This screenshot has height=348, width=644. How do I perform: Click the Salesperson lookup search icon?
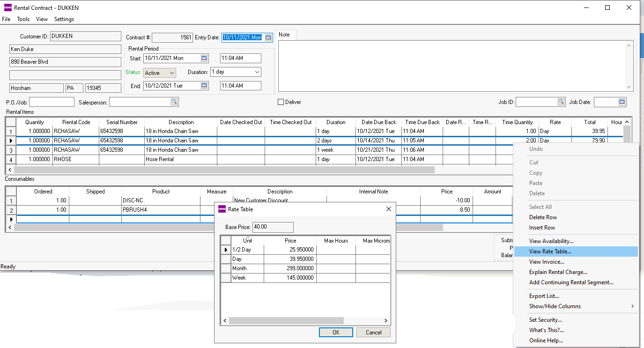tap(174, 102)
